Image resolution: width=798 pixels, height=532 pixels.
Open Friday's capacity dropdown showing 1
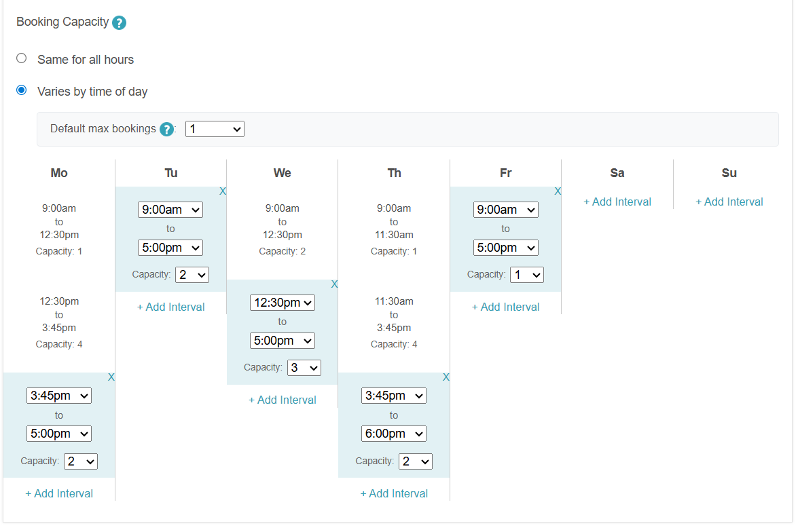click(527, 275)
